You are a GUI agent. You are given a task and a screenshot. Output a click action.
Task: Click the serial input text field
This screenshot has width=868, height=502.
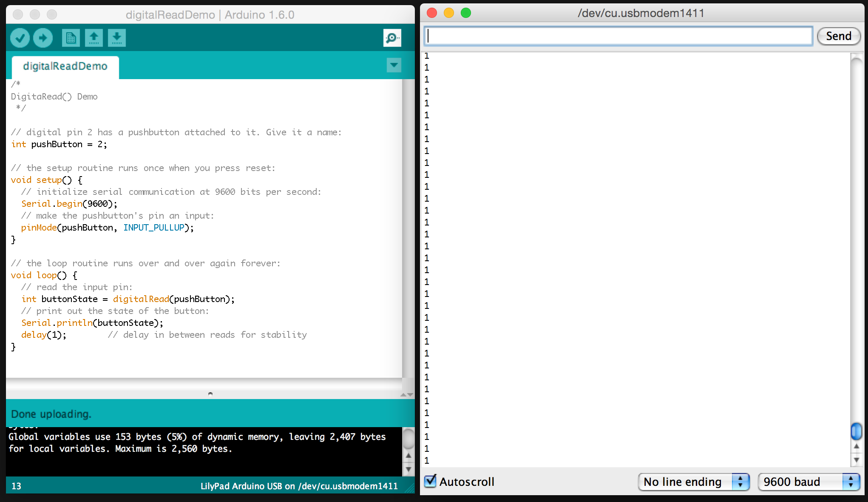(x=618, y=36)
